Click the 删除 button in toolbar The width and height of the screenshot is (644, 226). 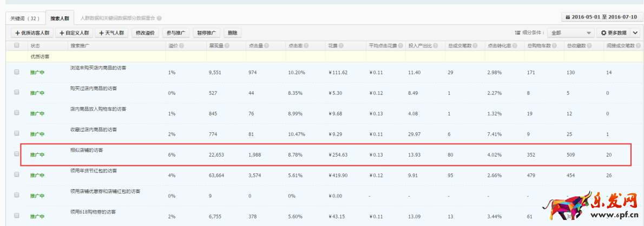coord(233,33)
